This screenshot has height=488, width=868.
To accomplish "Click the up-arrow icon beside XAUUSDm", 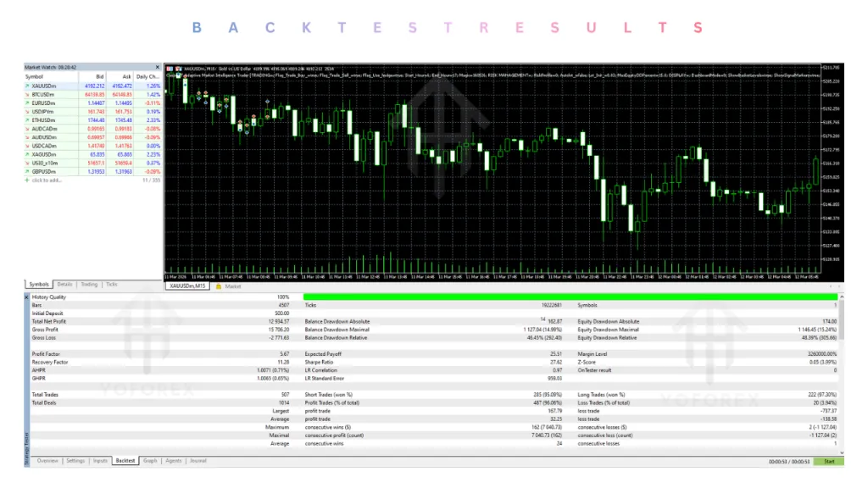I will (27, 86).
